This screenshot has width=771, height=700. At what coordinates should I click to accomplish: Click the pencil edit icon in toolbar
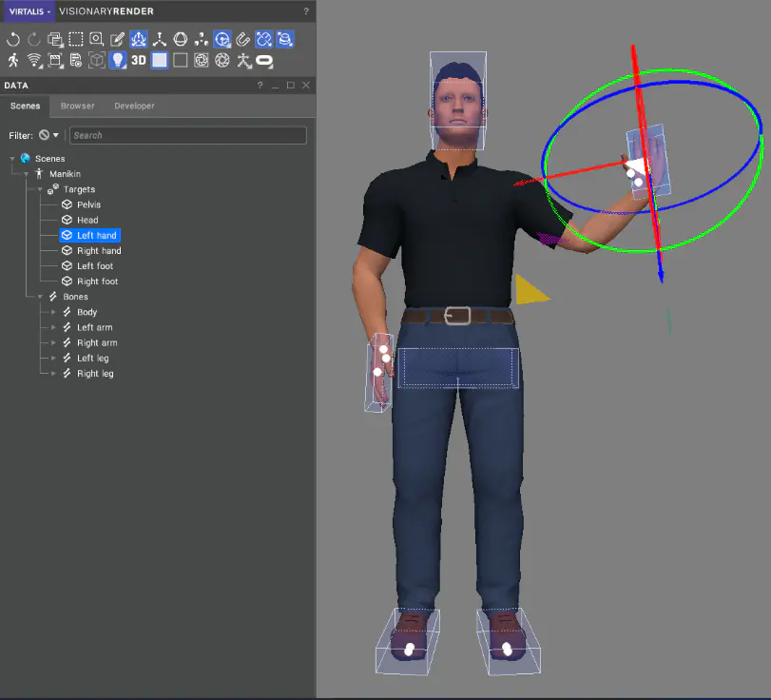click(x=118, y=39)
